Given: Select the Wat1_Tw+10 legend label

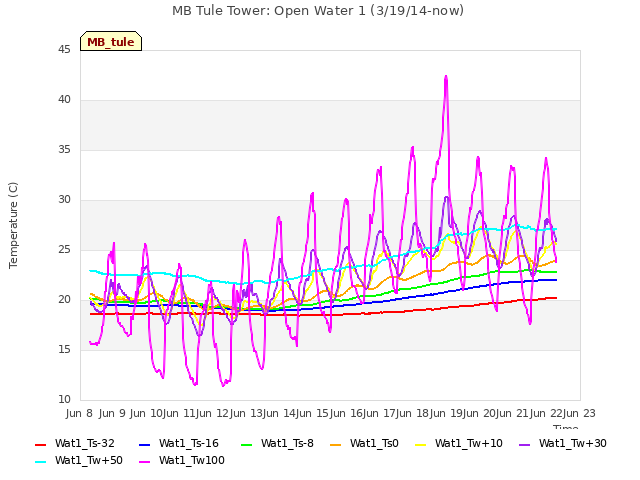Looking at the screenshot, I should coord(469,444).
